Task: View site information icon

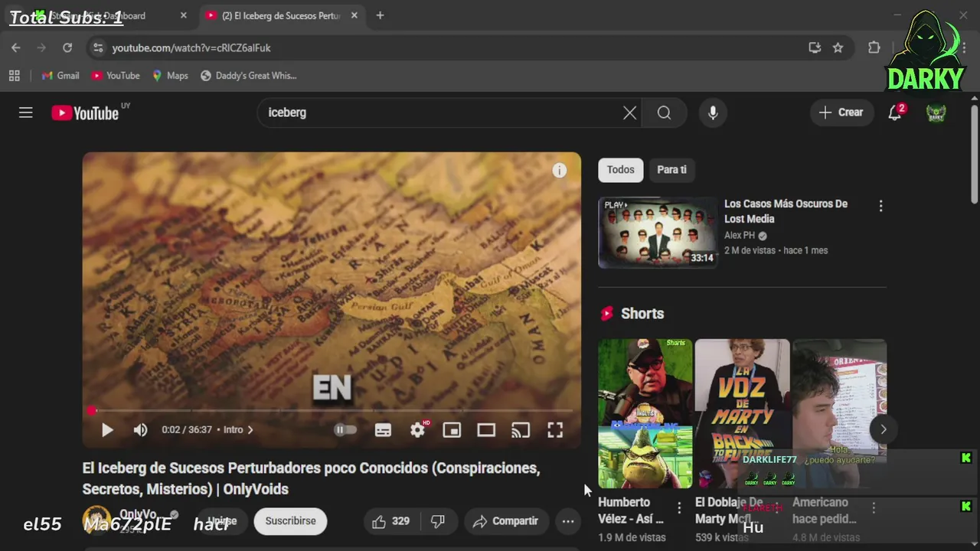Action: pos(97,47)
